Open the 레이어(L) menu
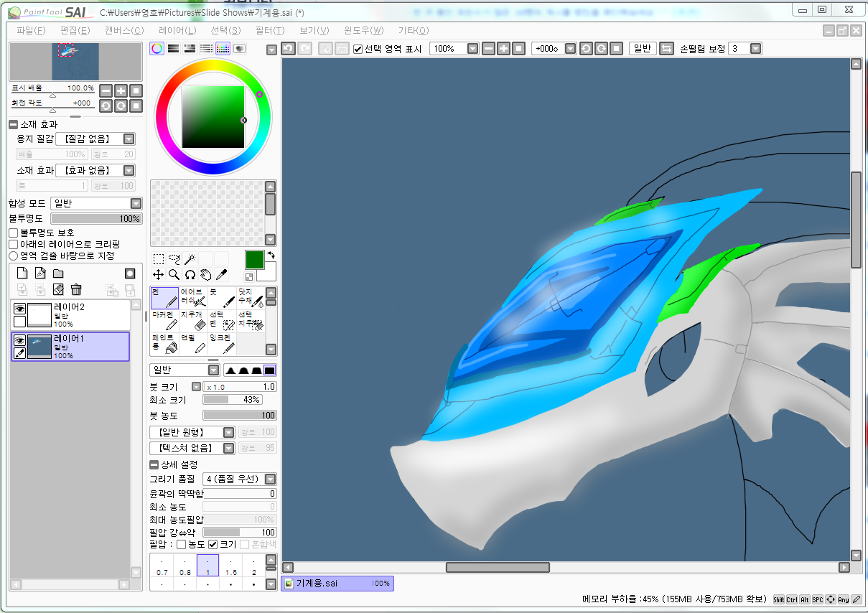 (x=177, y=30)
